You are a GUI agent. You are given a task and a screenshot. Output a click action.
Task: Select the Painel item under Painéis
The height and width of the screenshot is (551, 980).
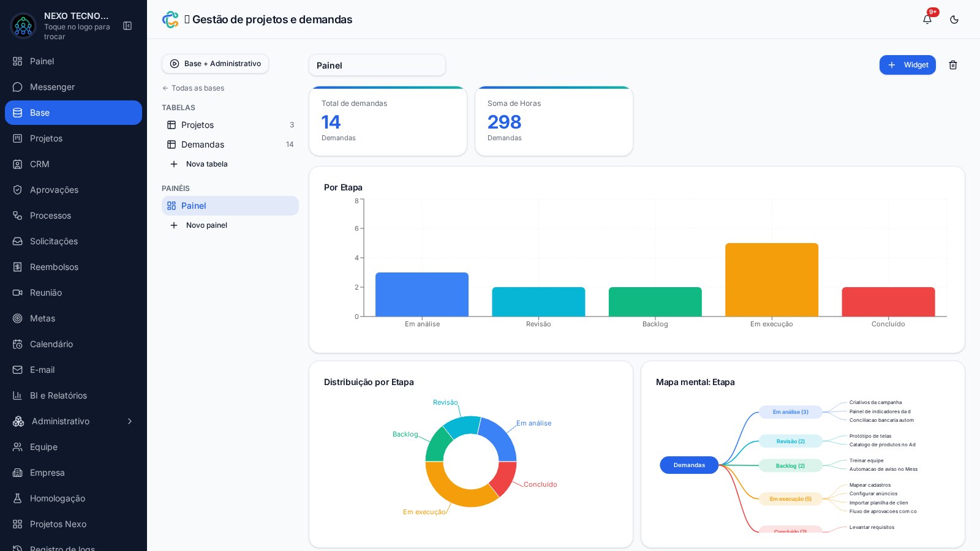(230, 206)
